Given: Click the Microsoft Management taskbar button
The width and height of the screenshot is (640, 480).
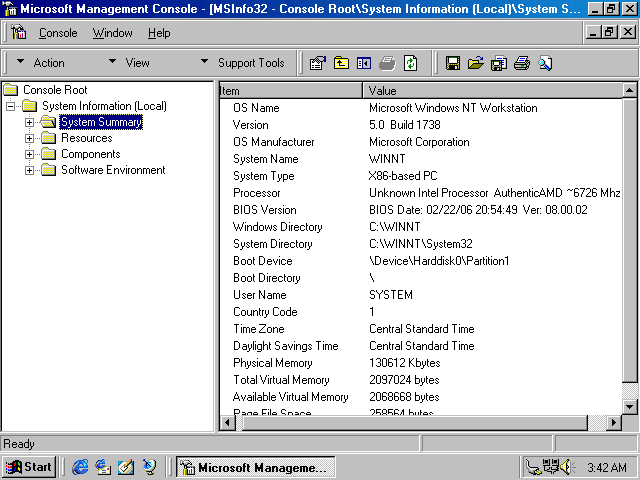Looking at the screenshot, I should coord(256,467).
